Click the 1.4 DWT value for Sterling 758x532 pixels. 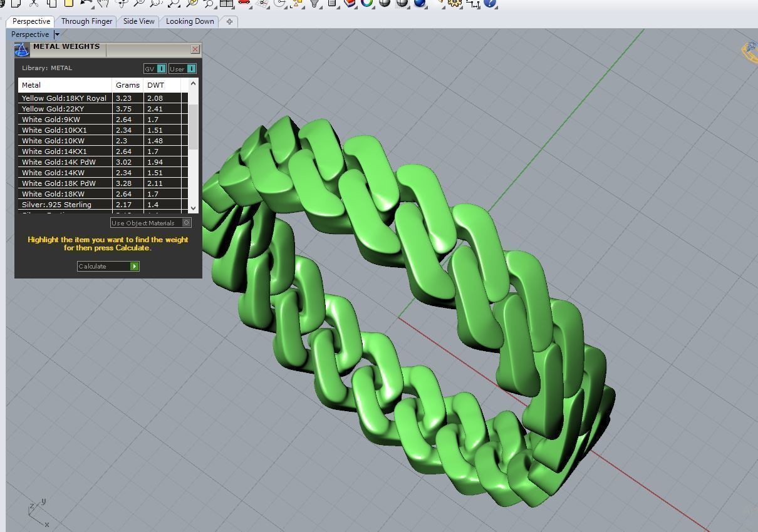point(162,205)
